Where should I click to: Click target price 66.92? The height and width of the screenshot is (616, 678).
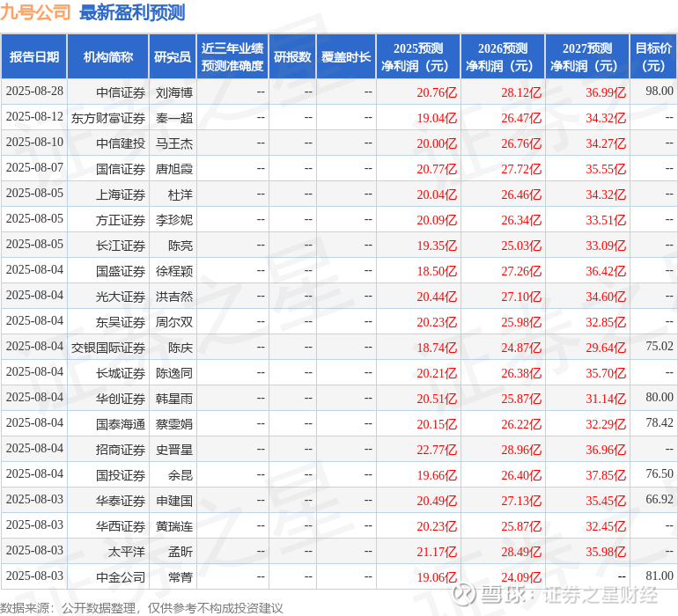click(660, 499)
